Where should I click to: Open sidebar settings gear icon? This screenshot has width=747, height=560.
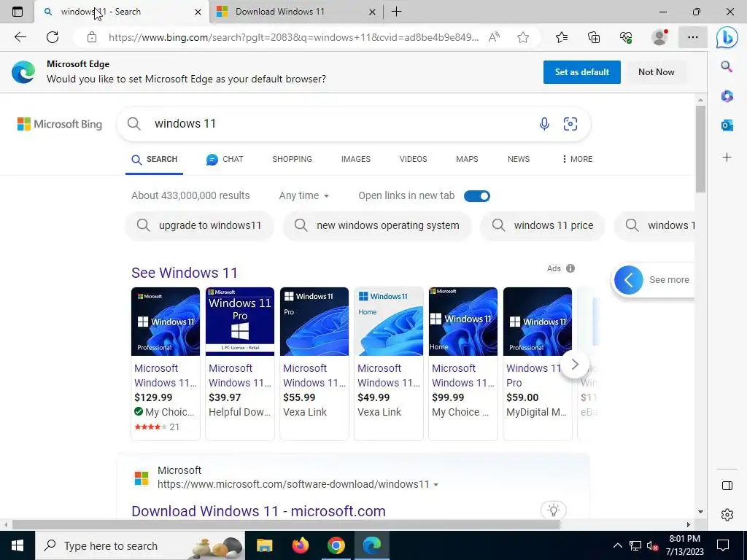point(727,515)
